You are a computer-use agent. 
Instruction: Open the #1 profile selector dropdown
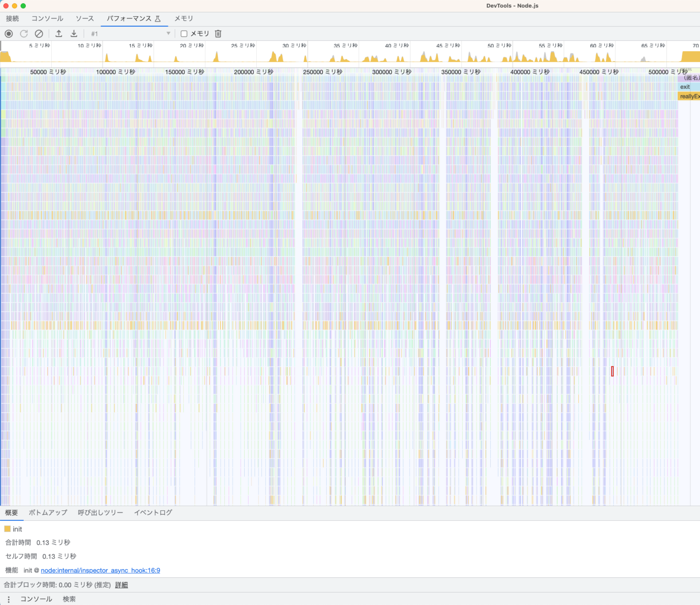130,34
